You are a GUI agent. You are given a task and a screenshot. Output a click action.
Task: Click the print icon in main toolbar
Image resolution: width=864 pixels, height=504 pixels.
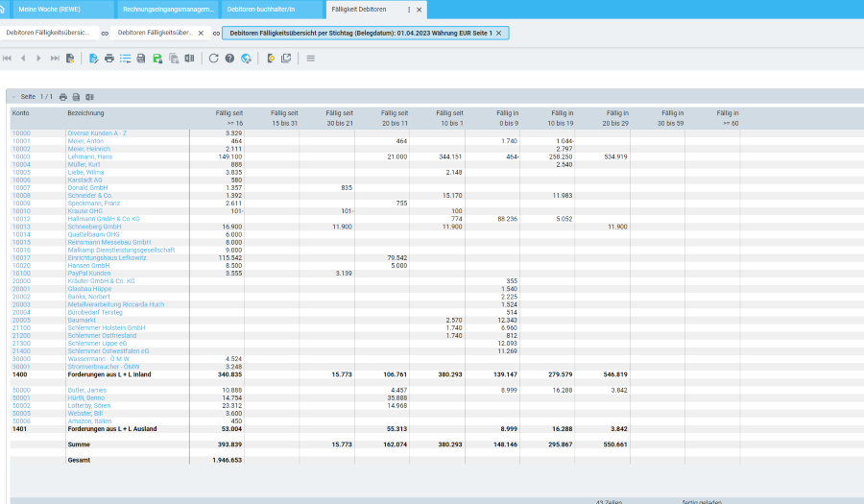pyautogui.click(x=109, y=59)
